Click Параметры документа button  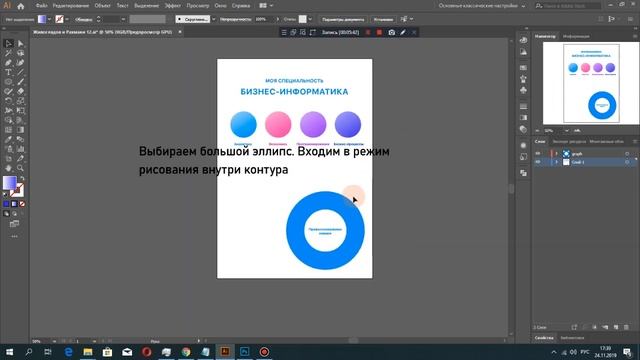pos(343,19)
